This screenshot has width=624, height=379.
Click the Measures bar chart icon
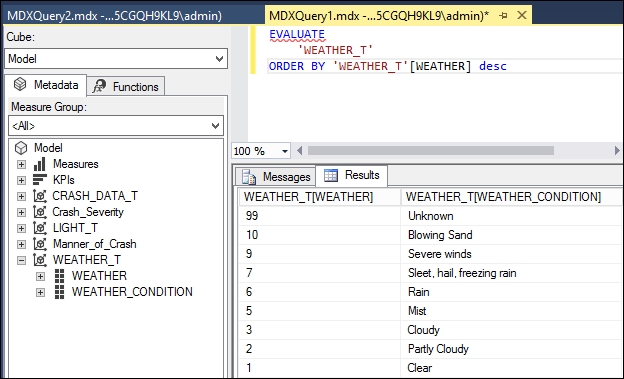40,164
